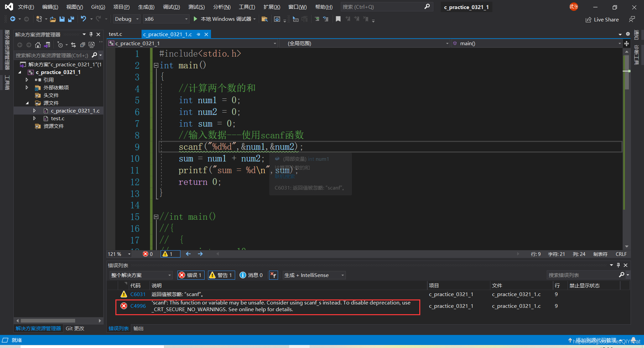Toggle the 警告 1 filter button
The width and height of the screenshot is (644, 348).
(x=221, y=275)
